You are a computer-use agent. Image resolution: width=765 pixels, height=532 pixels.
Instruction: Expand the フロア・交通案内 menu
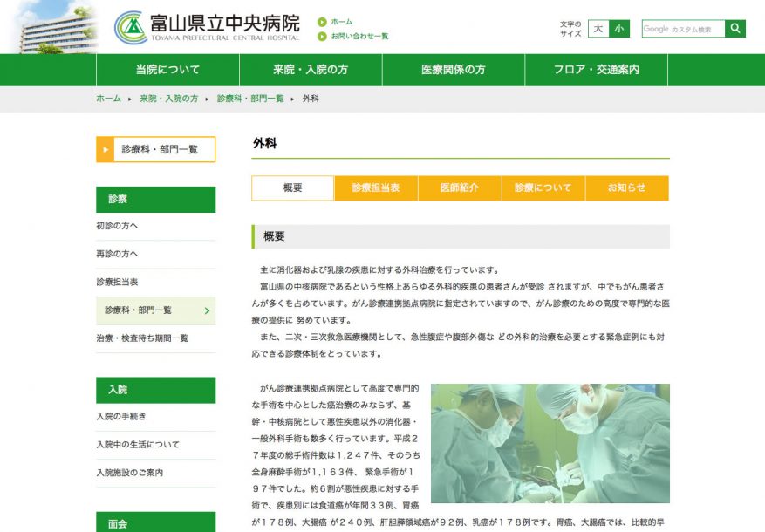(x=597, y=70)
